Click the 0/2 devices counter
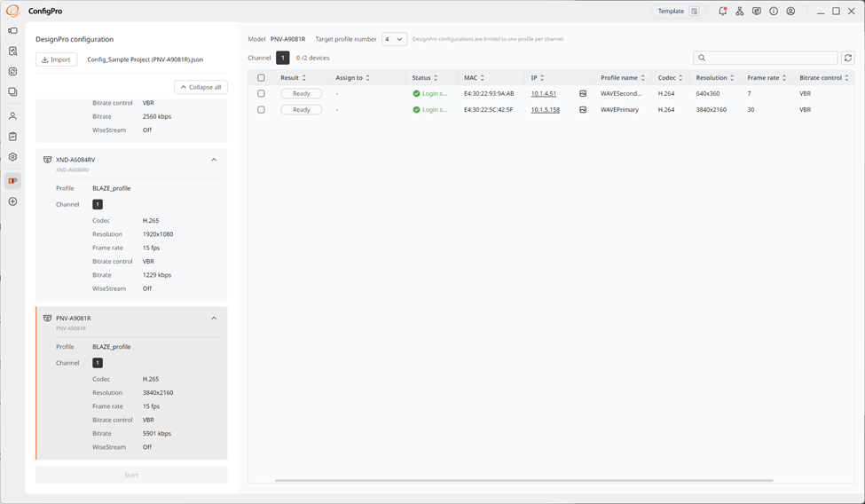 click(313, 58)
